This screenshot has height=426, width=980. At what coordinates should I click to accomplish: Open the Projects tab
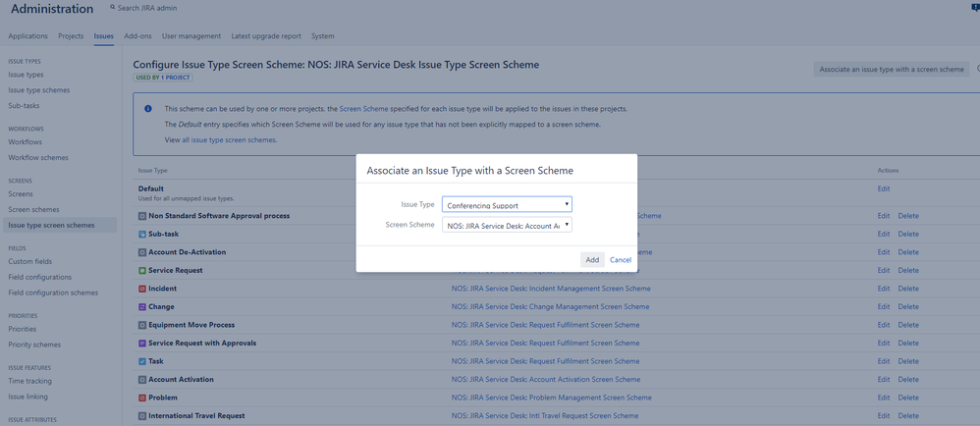pos(71,36)
